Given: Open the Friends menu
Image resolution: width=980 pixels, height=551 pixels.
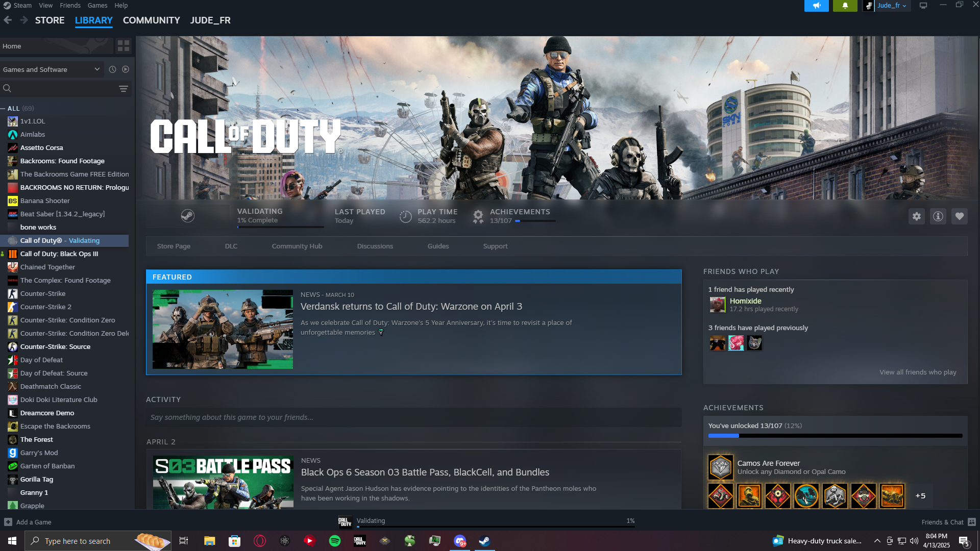Looking at the screenshot, I should 70,5.
